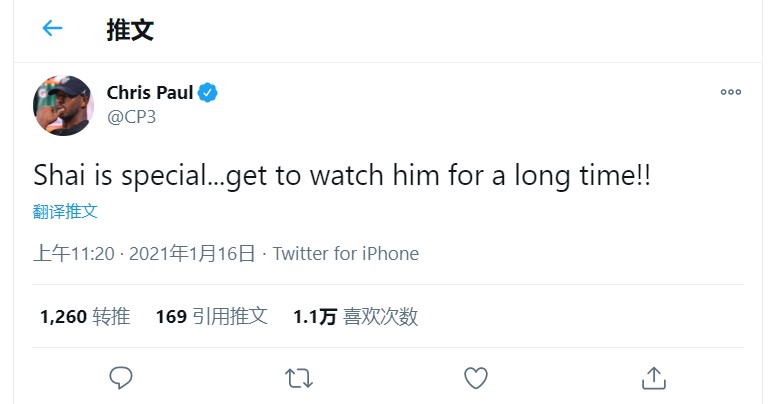Click the 推文 page heading
The image size is (772, 404).
[x=130, y=29]
